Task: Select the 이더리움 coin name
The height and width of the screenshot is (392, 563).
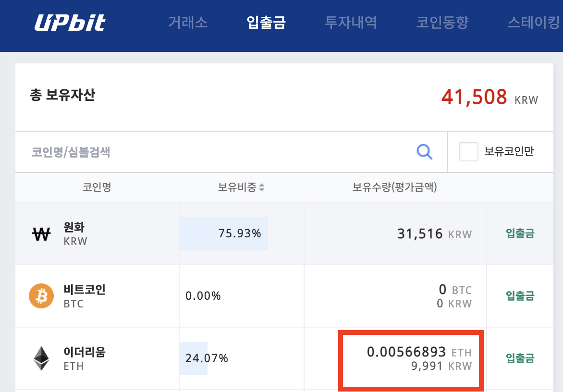Action: click(85, 352)
